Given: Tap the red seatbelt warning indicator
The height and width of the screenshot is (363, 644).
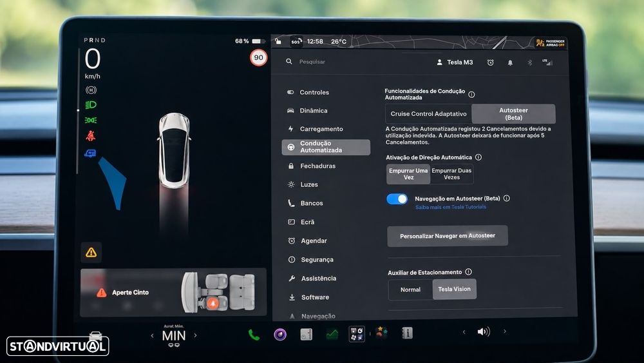Looking at the screenshot, I should [x=91, y=135].
